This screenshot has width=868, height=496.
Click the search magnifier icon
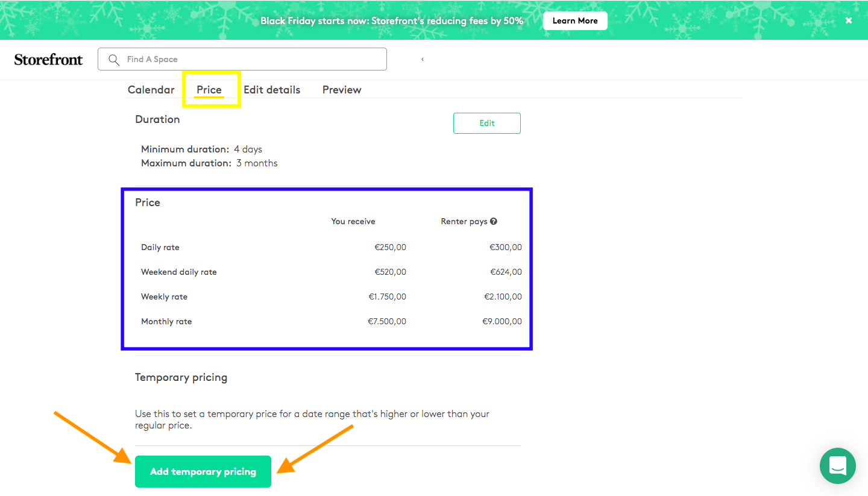(x=113, y=60)
